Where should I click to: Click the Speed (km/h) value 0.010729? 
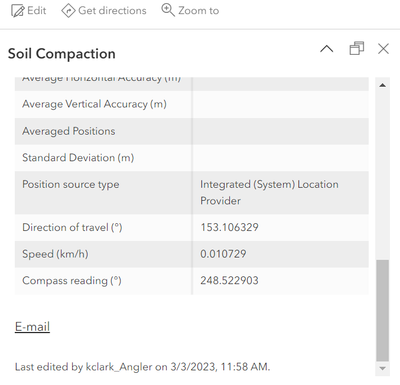(223, 254)
